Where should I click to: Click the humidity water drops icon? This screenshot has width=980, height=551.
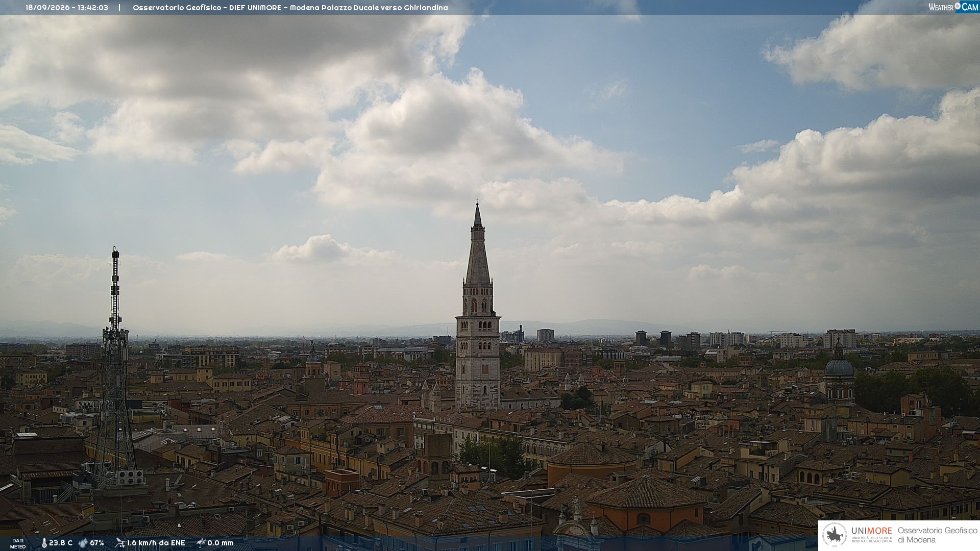[83, 543]
